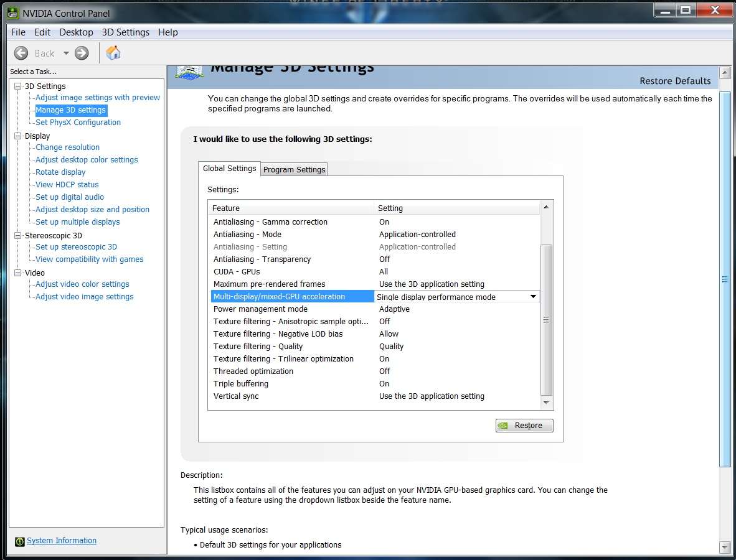736x560 pixels.
Task: Click the Antialiasing - Setting disabled row
Action: (375, 246)
